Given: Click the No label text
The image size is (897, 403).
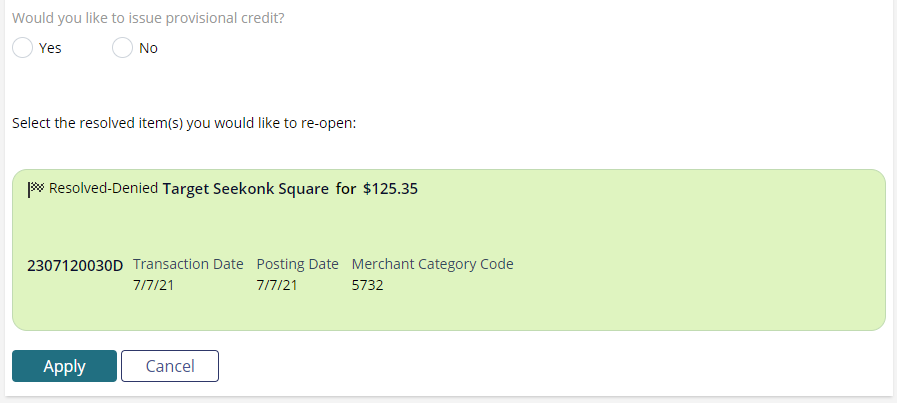Looking at the screenshot, I should click(x=148, y=48).
